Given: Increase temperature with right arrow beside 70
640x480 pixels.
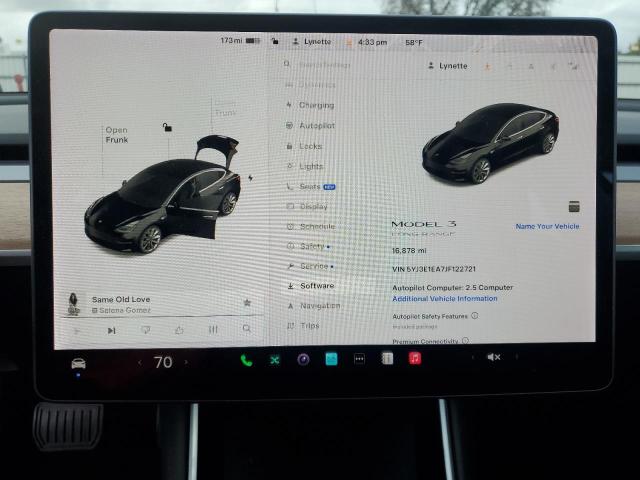Looking at the screenshot, I should click(189, 362).
